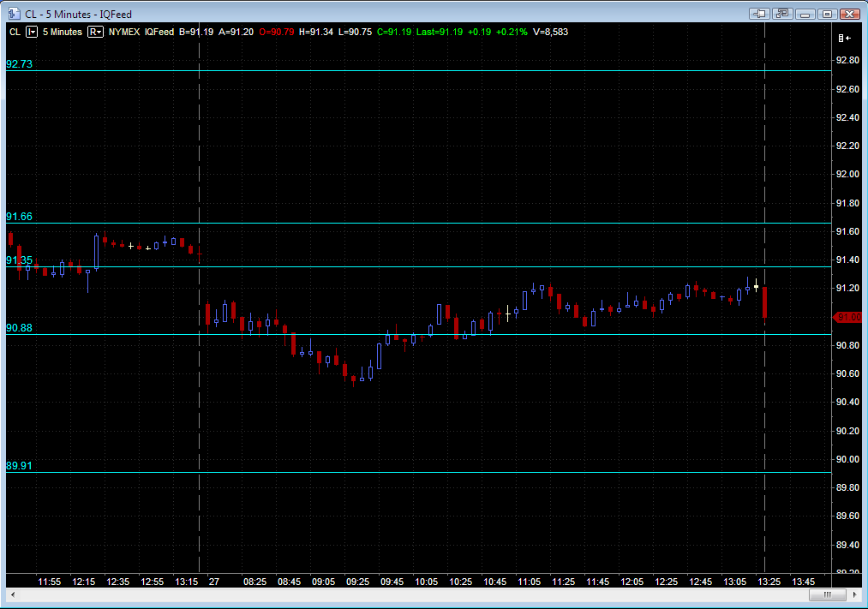Click the B=91.19 bid value
The width and height of the screenshot is (868, 609).
pos(196,32)
